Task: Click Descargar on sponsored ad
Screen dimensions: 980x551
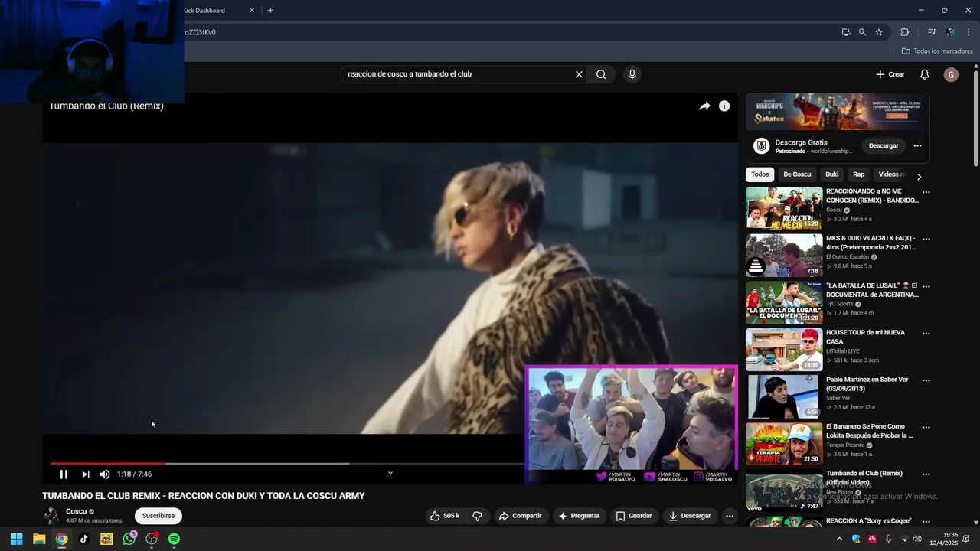Action: [884, 145]
